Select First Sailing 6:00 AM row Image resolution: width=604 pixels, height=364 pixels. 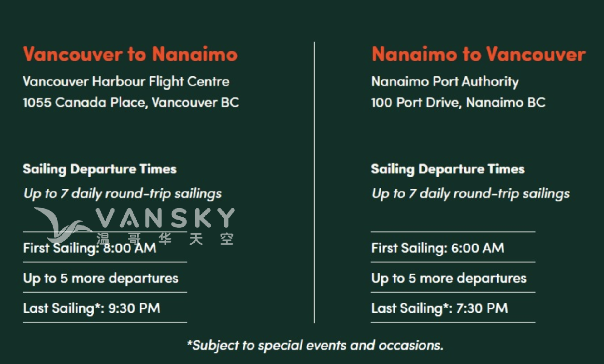click(x=453, y=248)
